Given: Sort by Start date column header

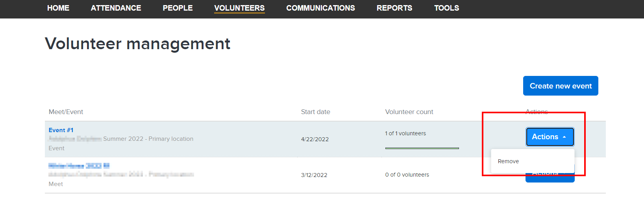Looking at the screenshot, I should click(315, 112).
